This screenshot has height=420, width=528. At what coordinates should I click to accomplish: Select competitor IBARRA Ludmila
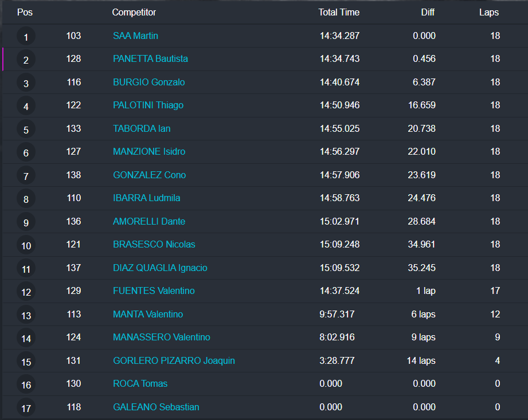coord(146,198)
